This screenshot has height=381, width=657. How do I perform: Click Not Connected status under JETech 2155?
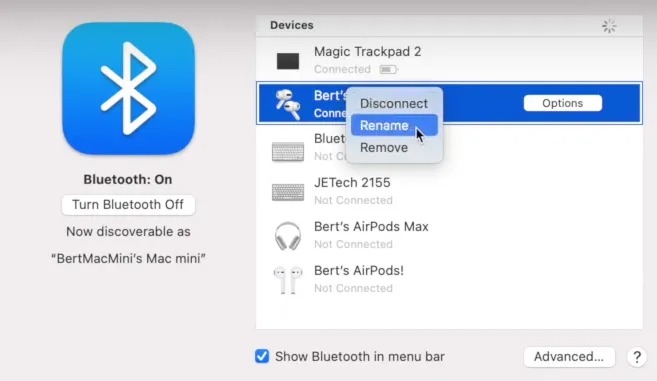[x=353, y=200]
